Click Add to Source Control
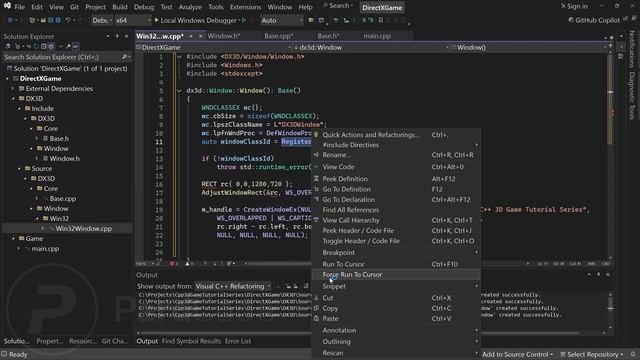The width and height of the screenshot is (640, 360). click(x=517, y=354)
